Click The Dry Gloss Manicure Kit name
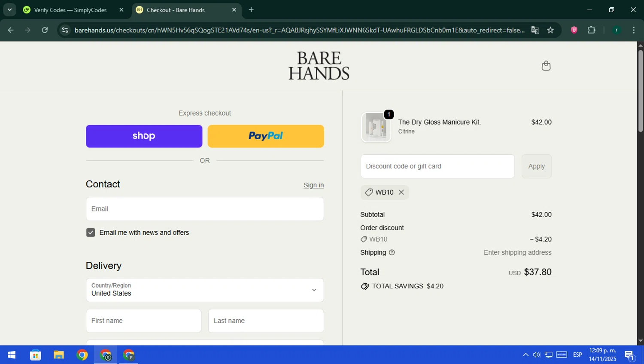Screen dimensions: 644x364 click(x=439, y=122)
